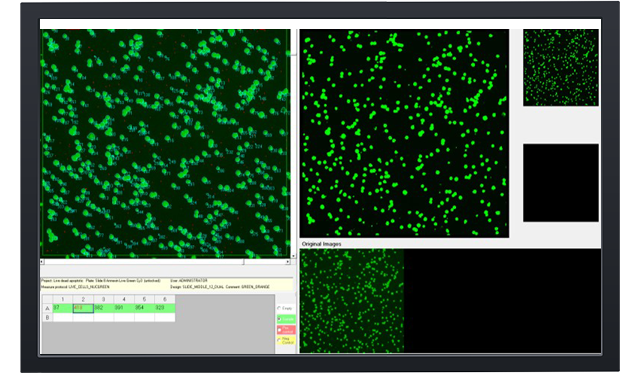This screenshot has width=640, height=373.
Task: Open the small green overview thumbnail
Action: pyautogui.click(x=561, y=67)
